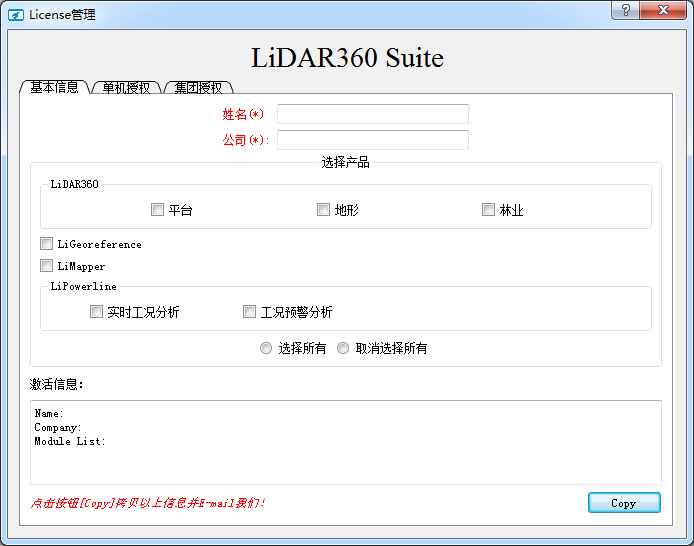Enable the LiGeoreference checkbox
The width and height of the screenshot is (694, 546).
click(x=46, y=243)
